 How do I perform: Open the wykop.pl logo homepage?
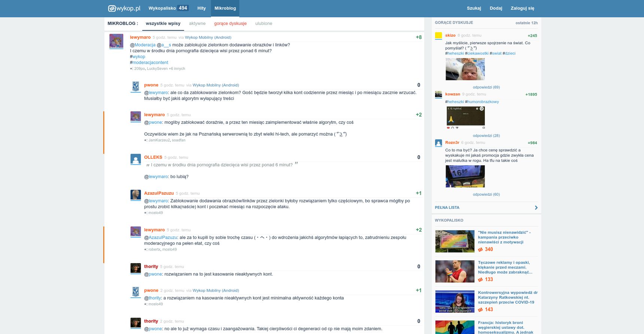[124, 8]
